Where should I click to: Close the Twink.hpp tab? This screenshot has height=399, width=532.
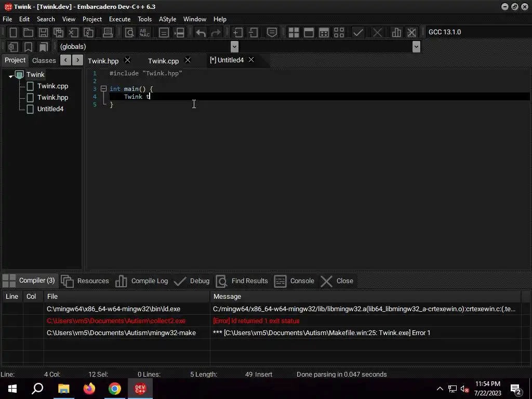(128, 60)
